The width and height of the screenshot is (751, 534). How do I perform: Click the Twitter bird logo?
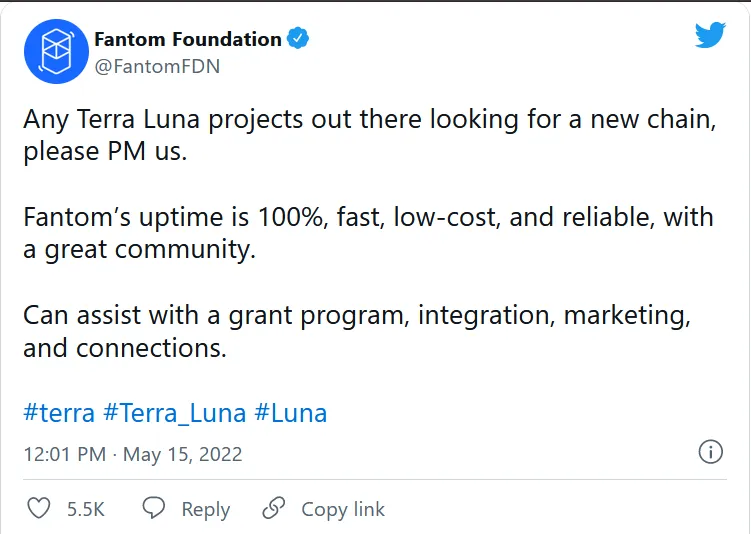(710, 35)
